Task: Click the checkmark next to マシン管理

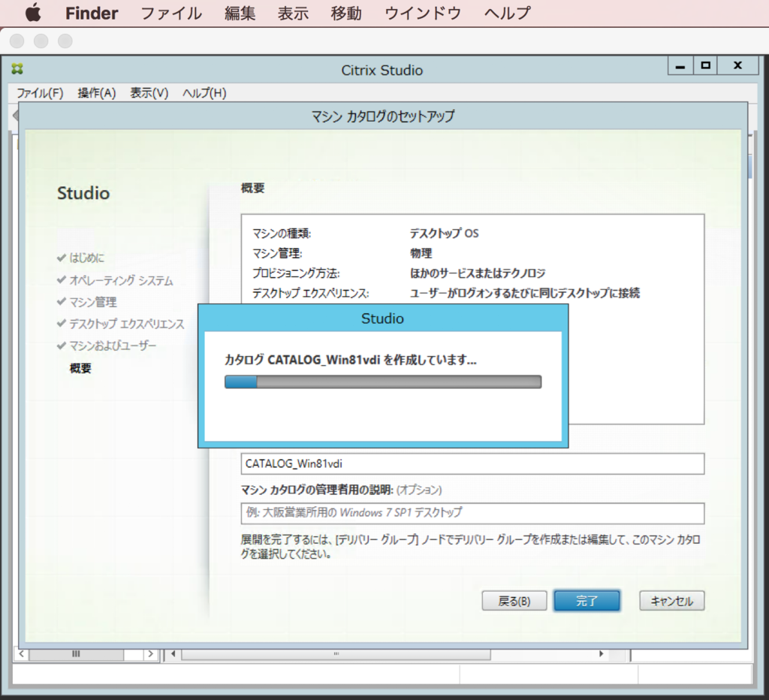Action: click(x=62, y=302)
